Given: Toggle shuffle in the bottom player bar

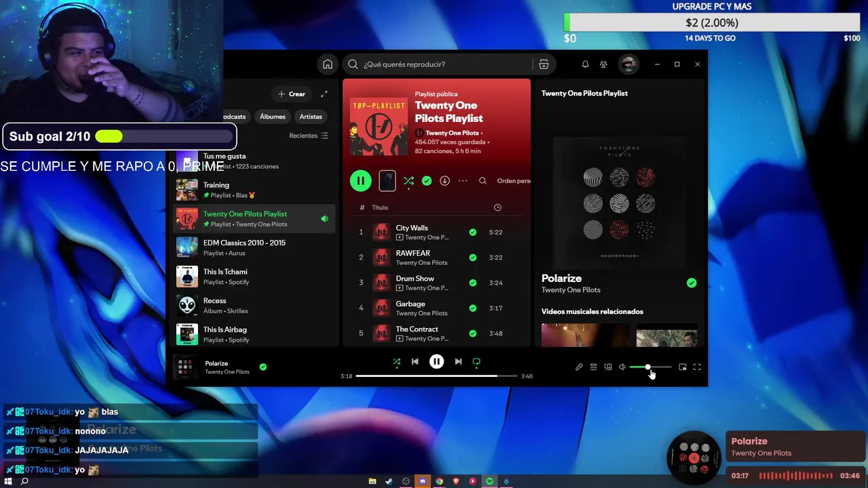Looking at the screenshot, I should [397, 362].
